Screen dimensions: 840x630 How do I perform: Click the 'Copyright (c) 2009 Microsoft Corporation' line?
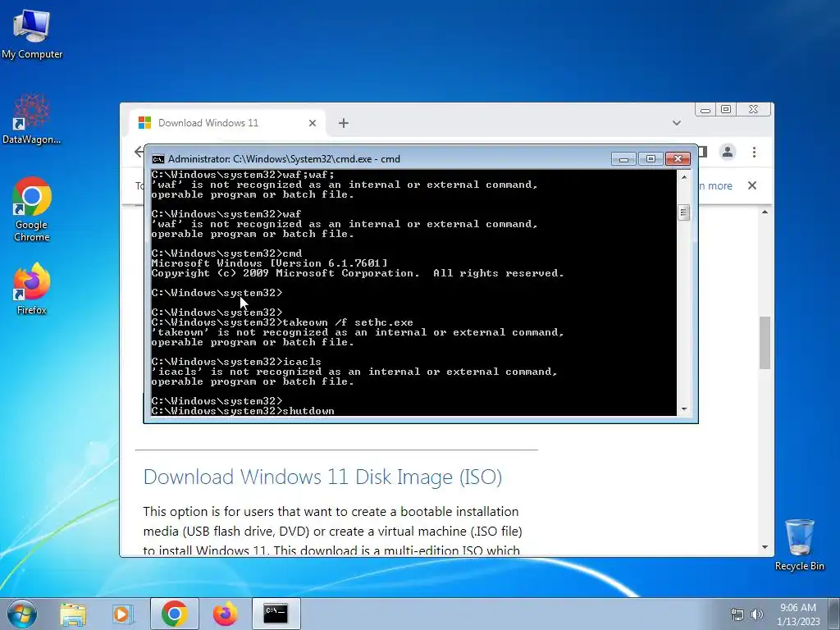(x=358, y=273)
